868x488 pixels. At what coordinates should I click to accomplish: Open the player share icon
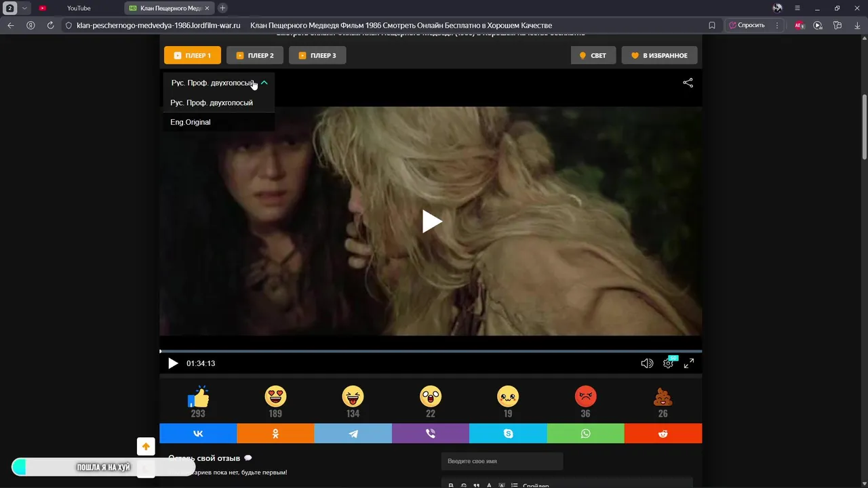tap(688, 83)
